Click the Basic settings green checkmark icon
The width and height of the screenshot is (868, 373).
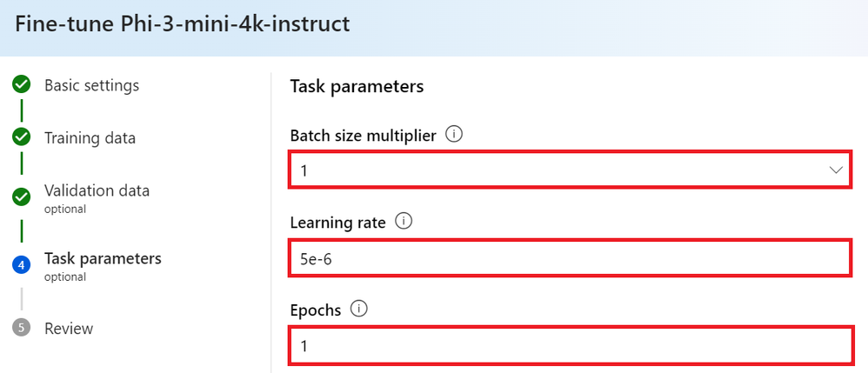pyautogui.click(x=22, y=85)
